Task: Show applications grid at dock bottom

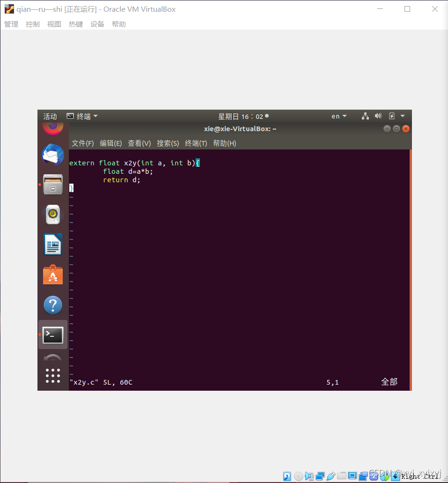Action: click(52, 376)
